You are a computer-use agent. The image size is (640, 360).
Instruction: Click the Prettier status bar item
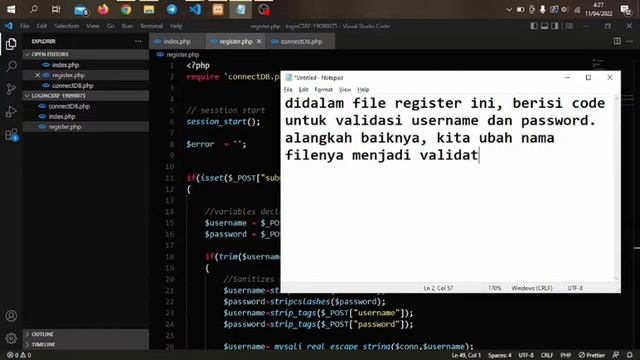point(592,355)
